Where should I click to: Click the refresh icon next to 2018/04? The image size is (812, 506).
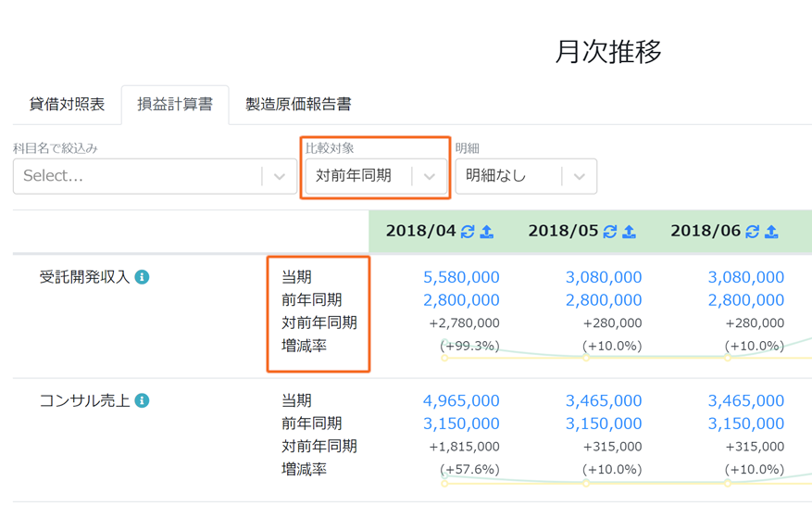pyautogui.click(x=468, y=232)
